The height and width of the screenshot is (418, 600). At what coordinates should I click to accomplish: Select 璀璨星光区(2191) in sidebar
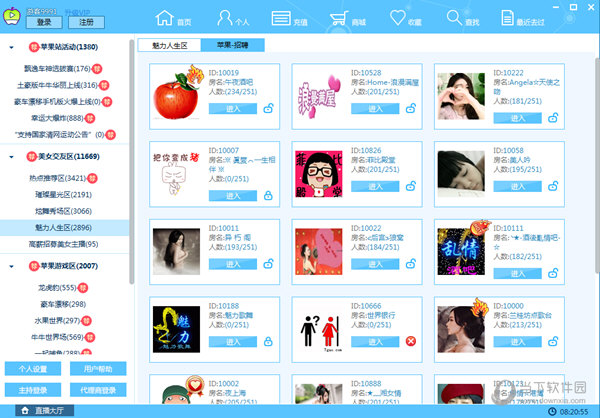point(64,195)
